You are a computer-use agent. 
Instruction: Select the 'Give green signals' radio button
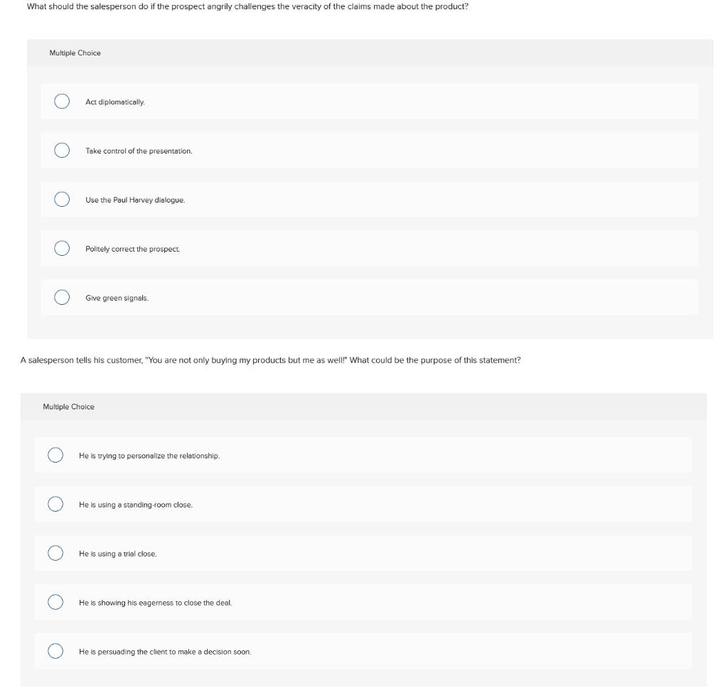click(x=62, y=298)
